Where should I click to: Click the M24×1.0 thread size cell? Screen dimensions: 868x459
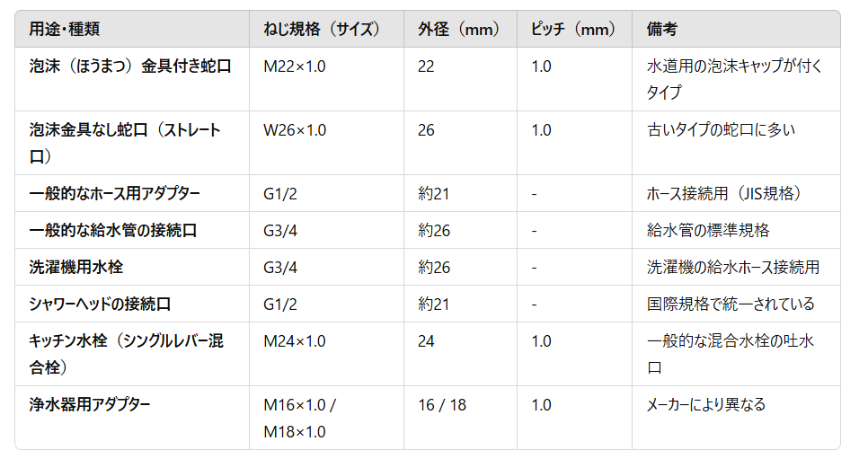[295, 341]
